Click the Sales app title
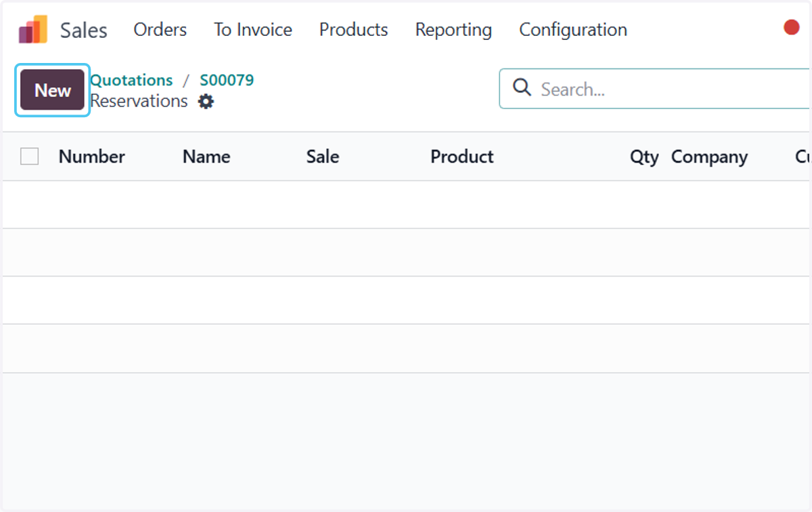 click(x=84, y=30)
